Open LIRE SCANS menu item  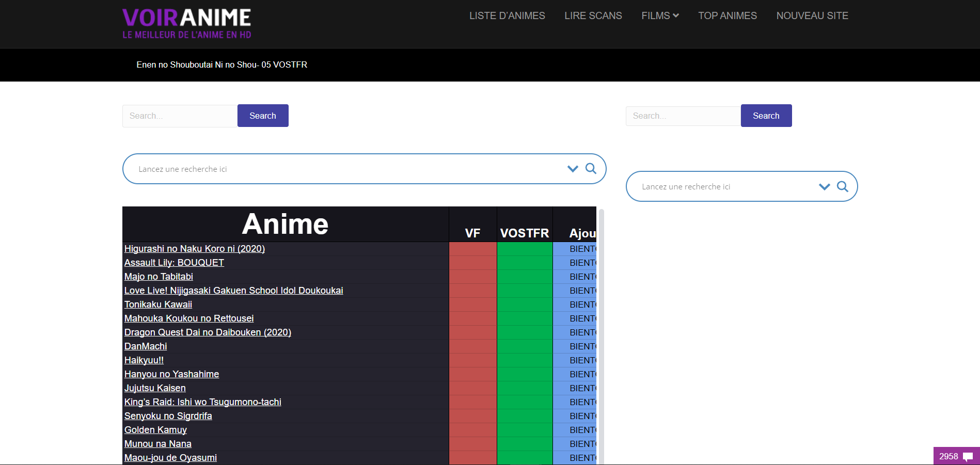593,15
